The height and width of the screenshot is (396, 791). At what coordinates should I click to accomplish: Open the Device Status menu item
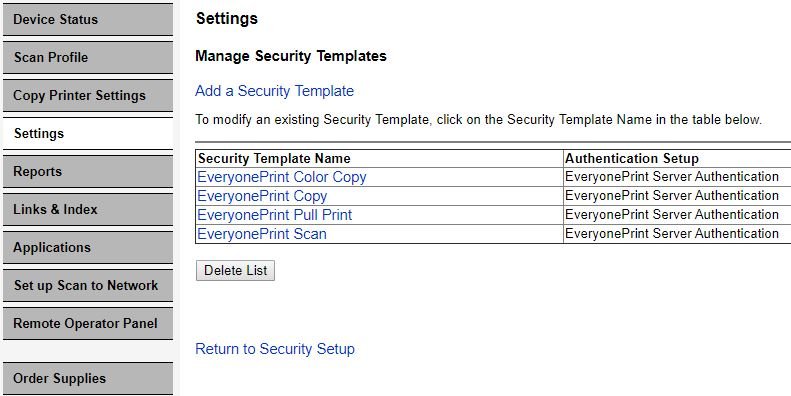click(88, 20)
